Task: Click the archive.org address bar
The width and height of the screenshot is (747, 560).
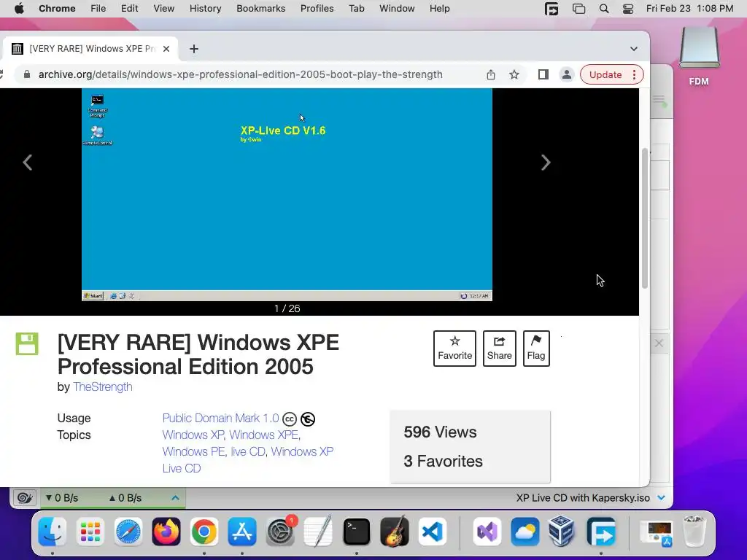Action: [240, 75]
